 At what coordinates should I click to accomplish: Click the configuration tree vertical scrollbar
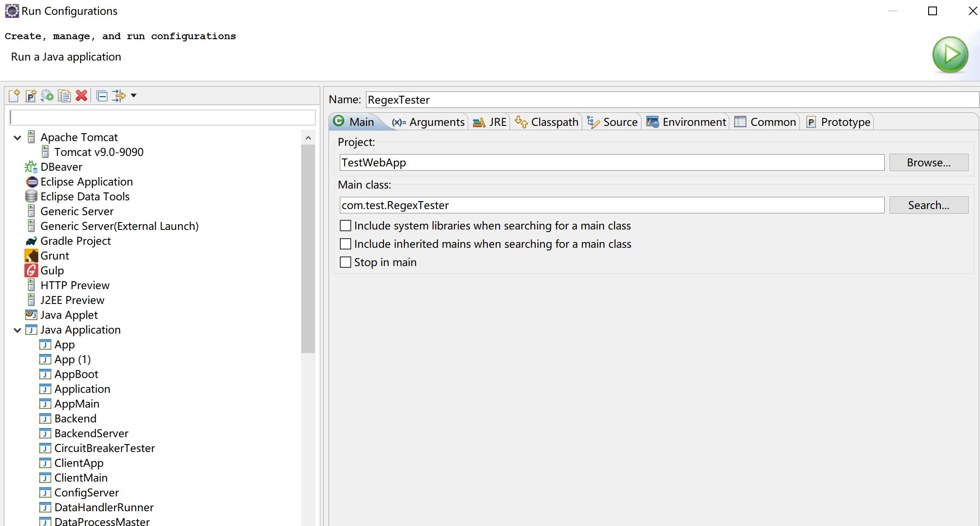(308, 248)
